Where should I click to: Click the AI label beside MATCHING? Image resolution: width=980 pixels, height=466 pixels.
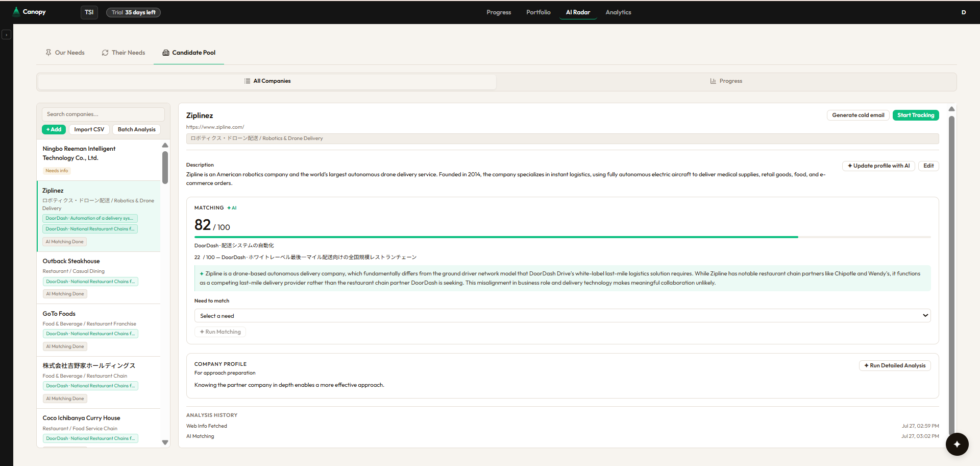point(232,208)
